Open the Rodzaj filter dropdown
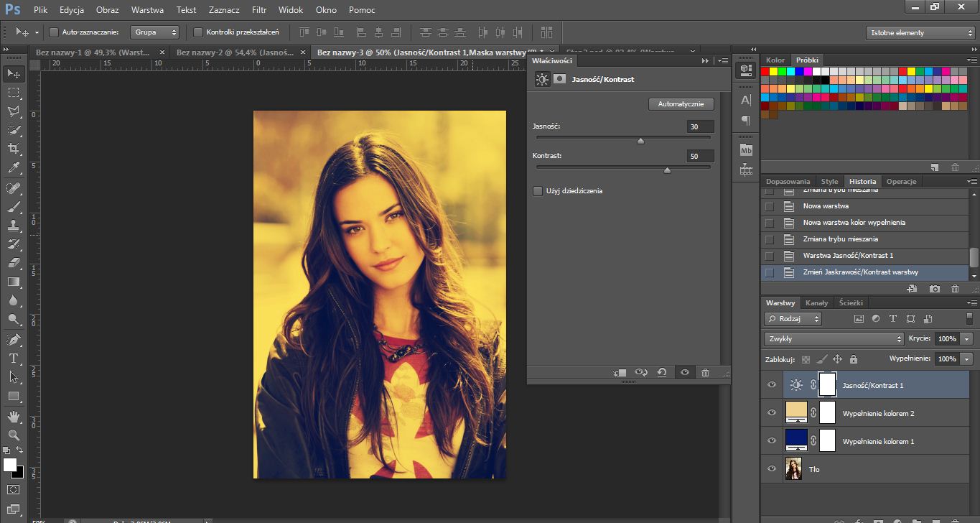Image resolution: width=980 pixels, height=523 pixels. coord(793,318)
